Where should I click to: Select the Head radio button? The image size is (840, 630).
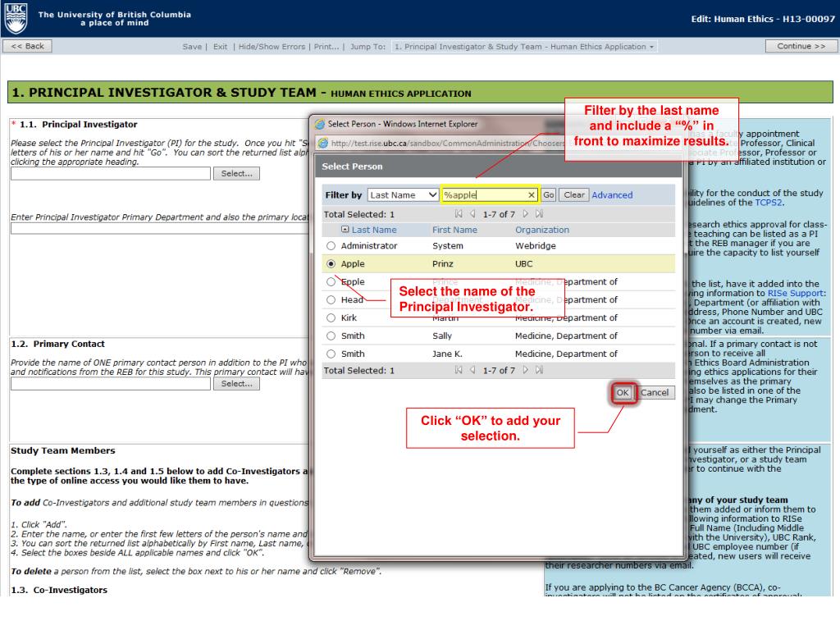point(331,300)
